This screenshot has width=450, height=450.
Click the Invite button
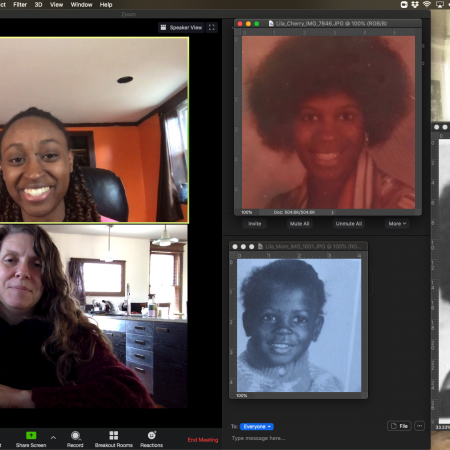tap(255, 224)
